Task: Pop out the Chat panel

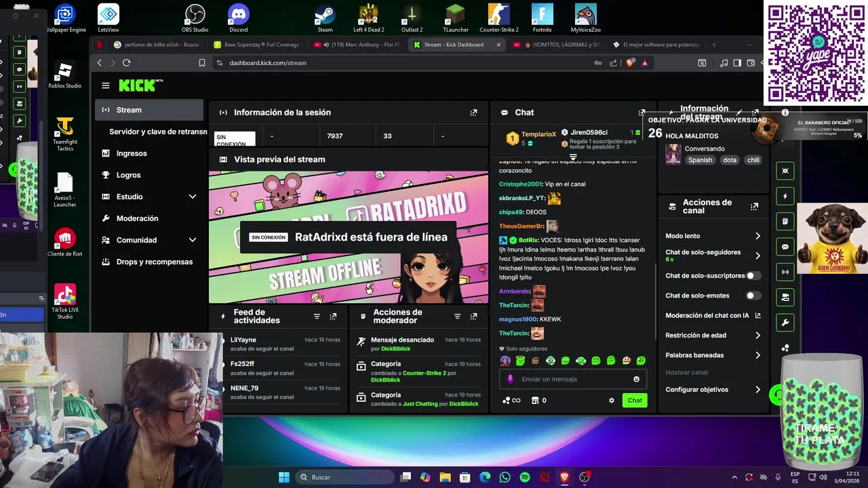Action: point(642,113)
